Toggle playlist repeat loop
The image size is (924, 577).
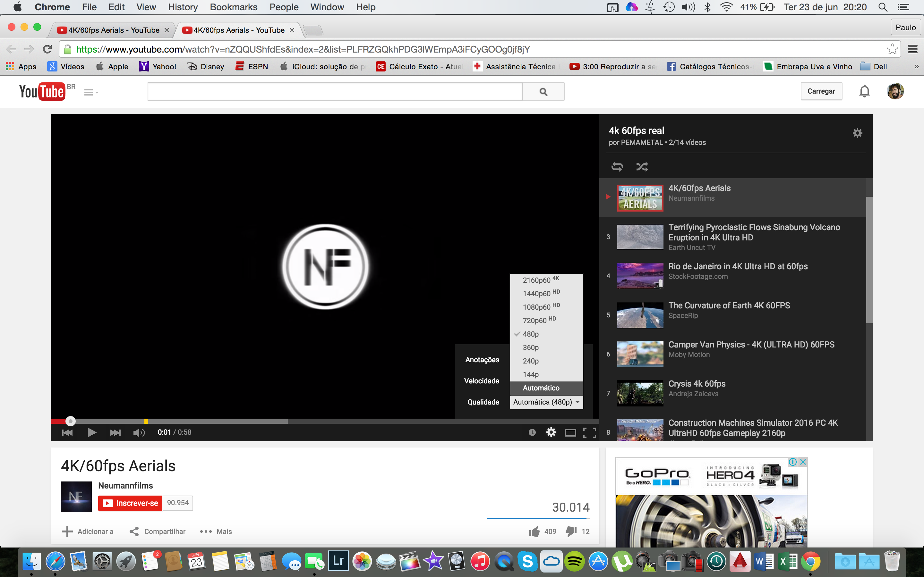pyautogui.click(x=617, y=166)
